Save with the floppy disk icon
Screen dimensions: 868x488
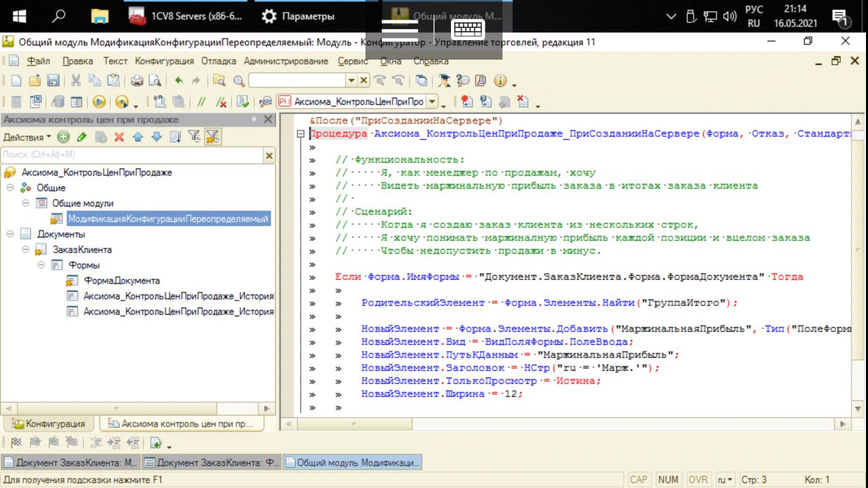pos(52,81)
